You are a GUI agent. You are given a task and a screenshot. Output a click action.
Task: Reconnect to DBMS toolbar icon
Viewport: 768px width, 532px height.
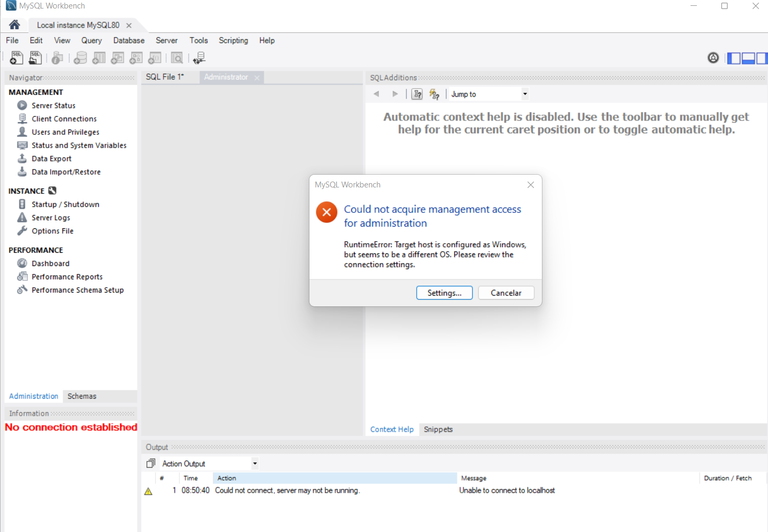[x=199, y=58]
